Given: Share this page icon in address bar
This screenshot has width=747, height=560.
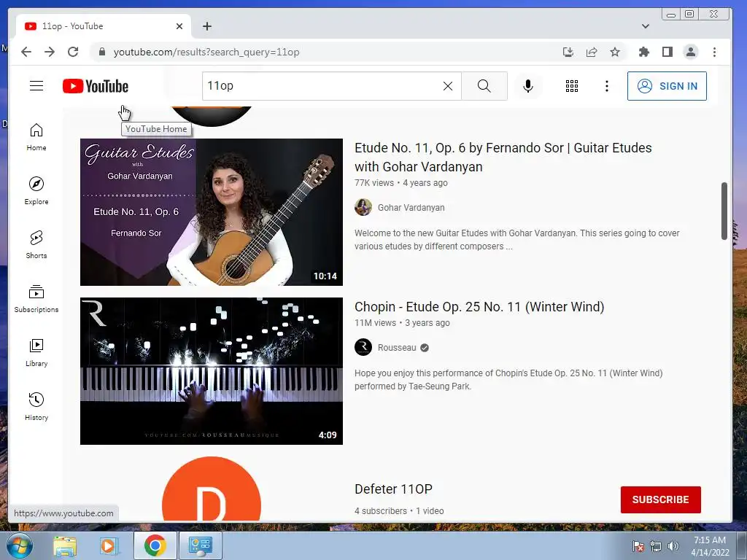Looking at the screenshot, I should click(x=591, y=52).
